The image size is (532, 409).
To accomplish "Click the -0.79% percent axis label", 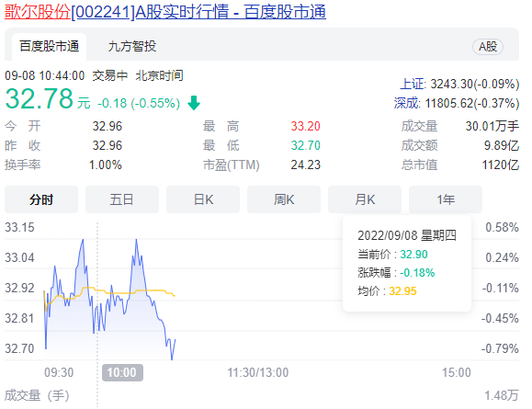I will (x=500, y=348).
